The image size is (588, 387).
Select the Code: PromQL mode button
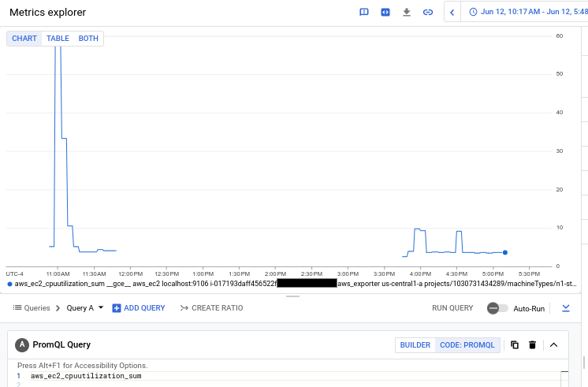[x=467, y=344]
